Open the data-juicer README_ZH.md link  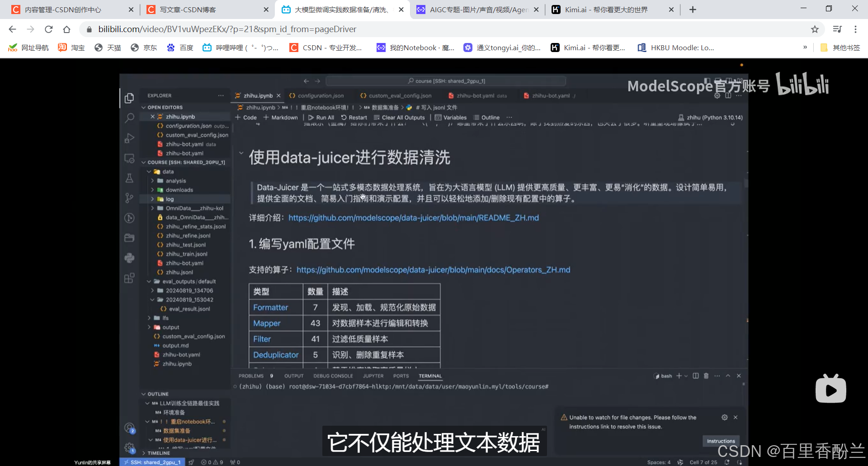click(414, 218)
